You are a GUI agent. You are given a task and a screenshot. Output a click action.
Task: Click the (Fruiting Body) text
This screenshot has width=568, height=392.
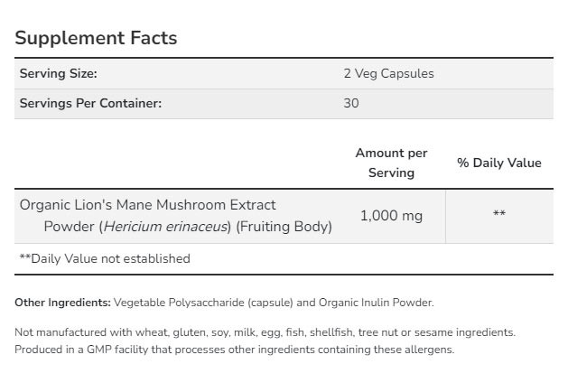pyautogui.click(x=284, y=227)
